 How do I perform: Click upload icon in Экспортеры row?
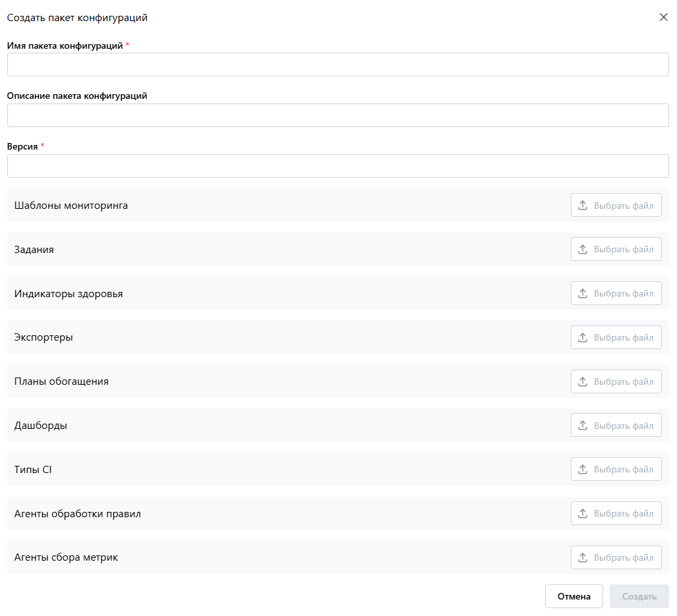click(583, 337)
